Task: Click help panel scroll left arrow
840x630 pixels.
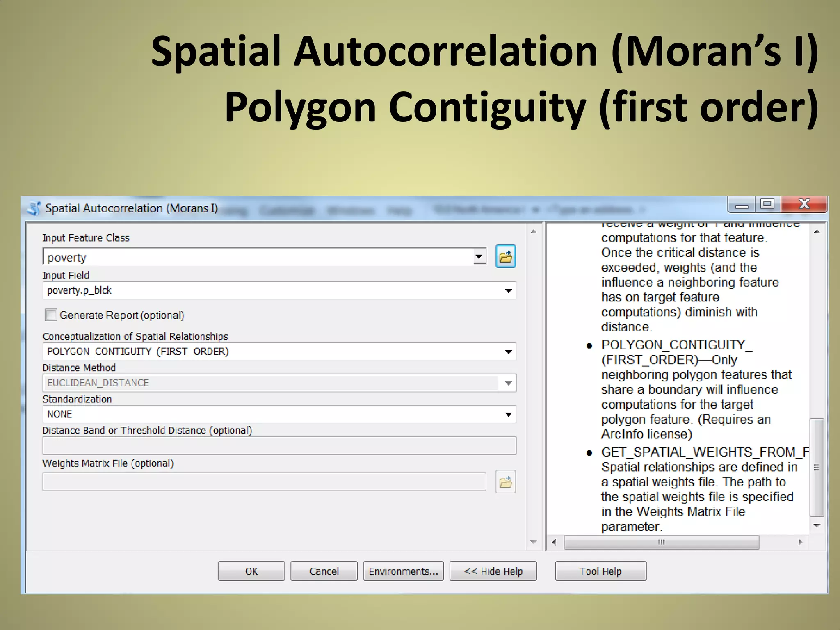Action: coord(554,542)
